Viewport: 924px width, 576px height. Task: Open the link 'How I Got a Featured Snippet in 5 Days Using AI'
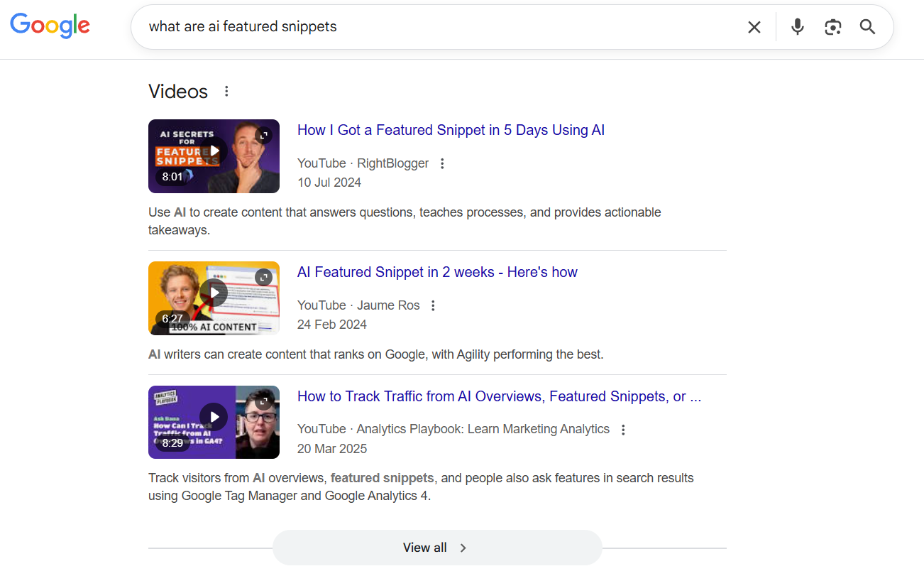(451, 130)
